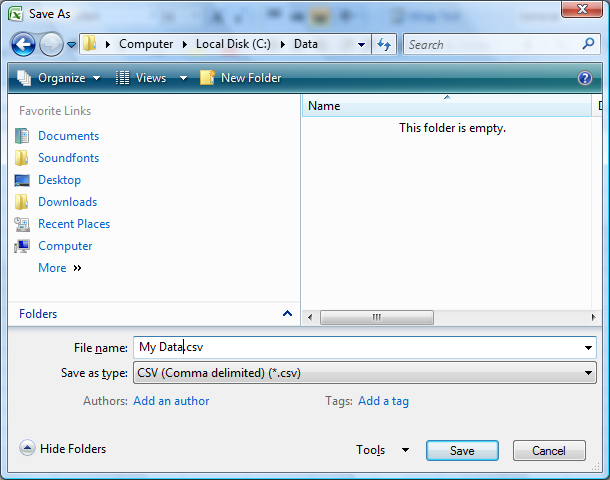Screen dimensions: 610x480
Task: Click into the Search box
Action: (492, 44)
